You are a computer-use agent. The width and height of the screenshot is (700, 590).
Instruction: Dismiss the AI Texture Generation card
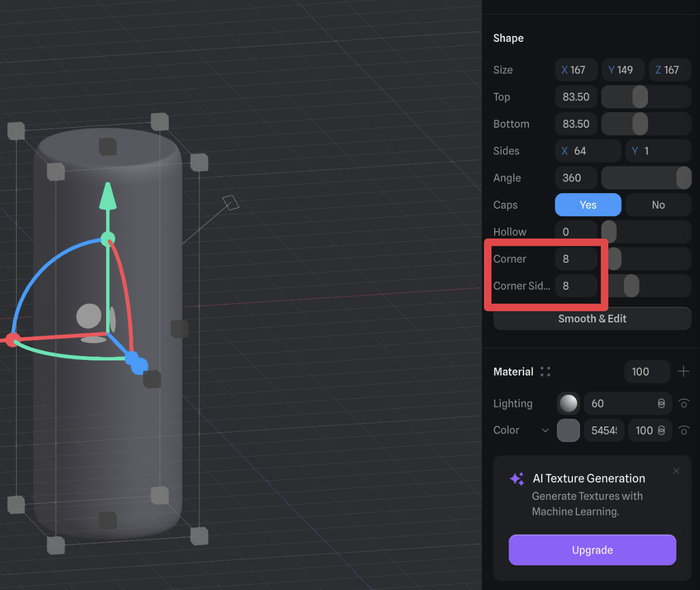coord(676,471)
